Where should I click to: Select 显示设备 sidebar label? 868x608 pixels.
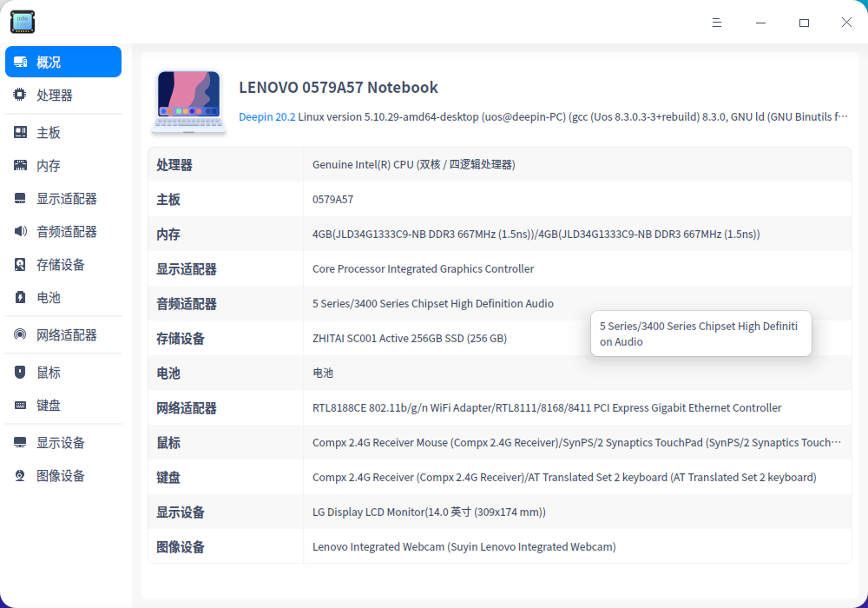[61, 443]
